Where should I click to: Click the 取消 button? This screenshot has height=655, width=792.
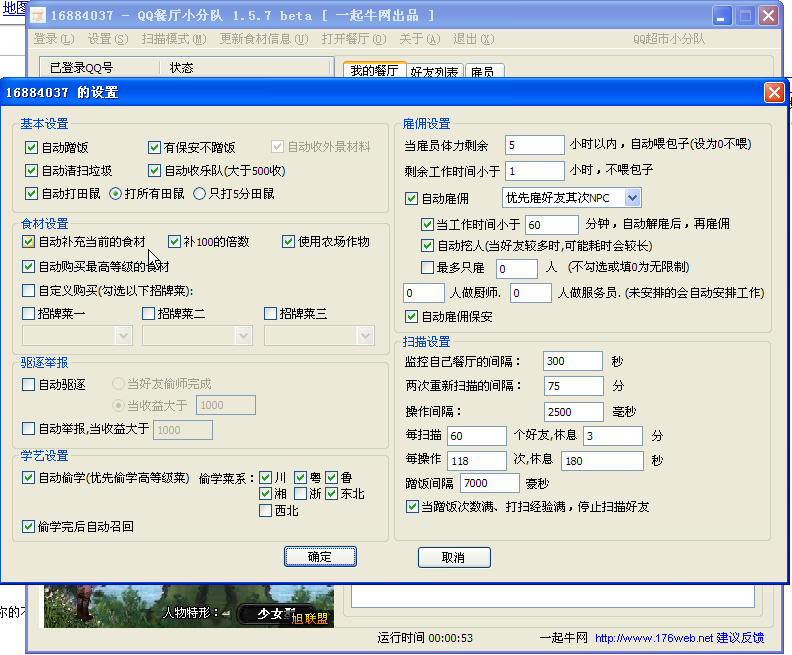(x=454, y=558)
